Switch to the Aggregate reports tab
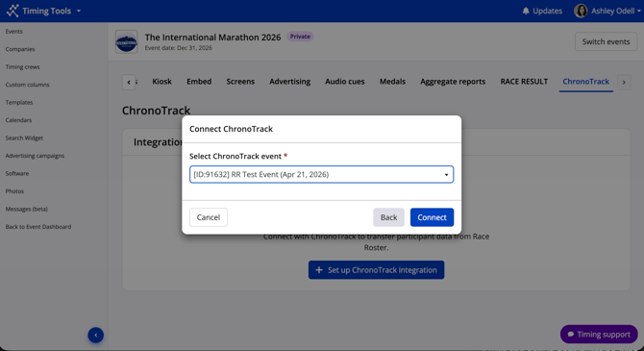Viewport: 644px width, 351px height. 453,82
